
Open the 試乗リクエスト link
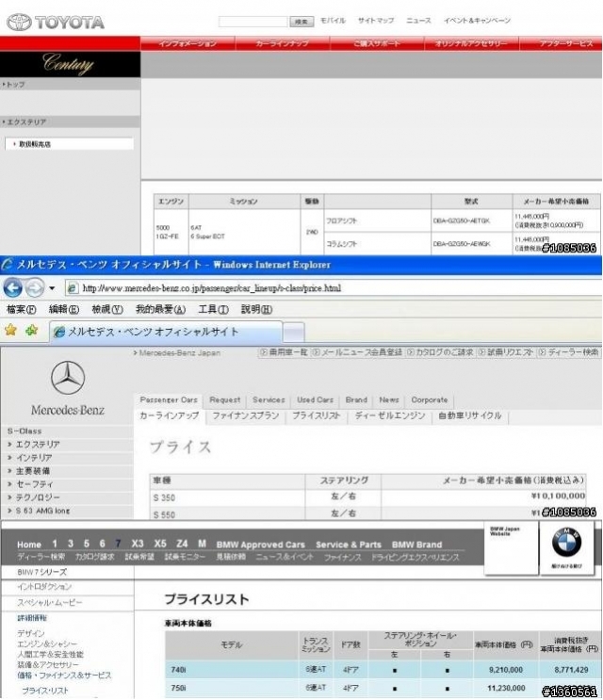506,352
